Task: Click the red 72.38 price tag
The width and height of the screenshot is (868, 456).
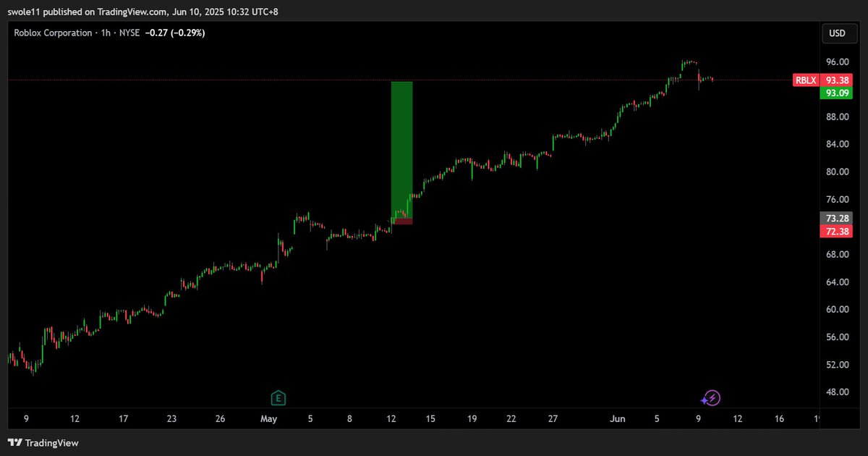Action: (x=837, y=231)
